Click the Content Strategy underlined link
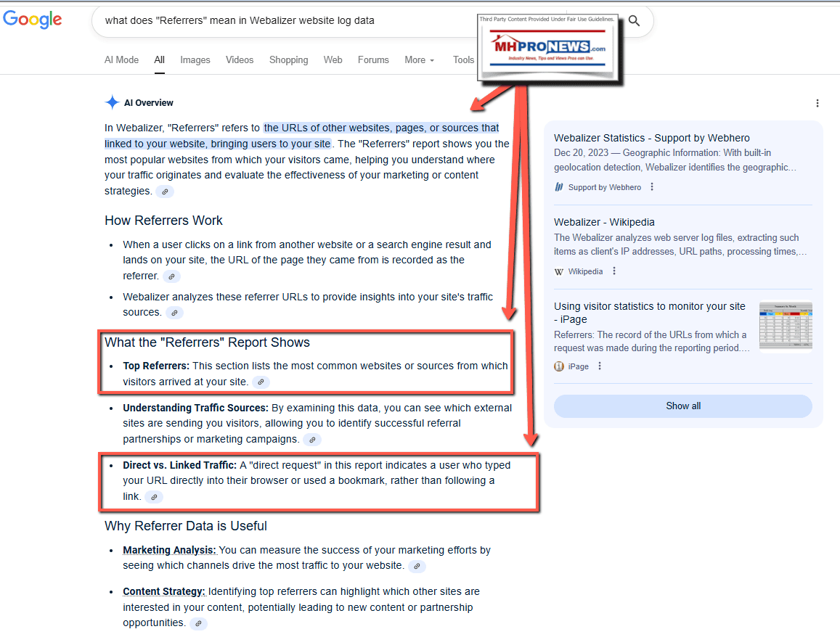The width and height of the screenshot is (840, 637). pos(164,591)
